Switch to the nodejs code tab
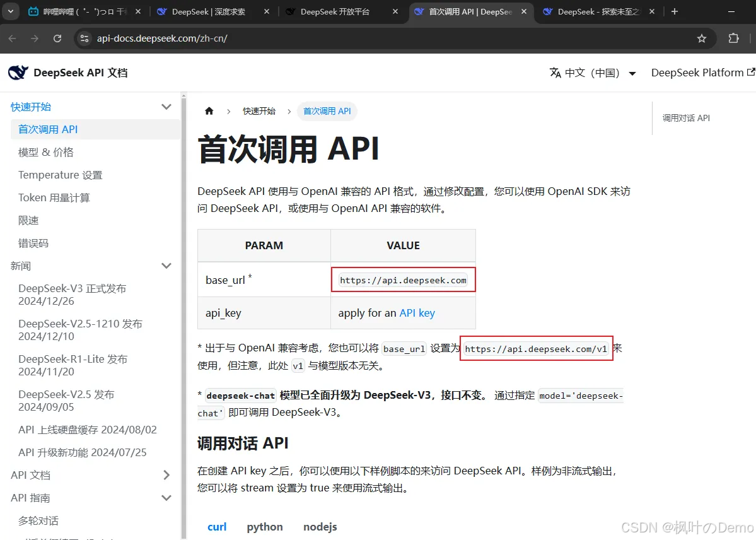The height and width of the screenshot is (540, 756). coord(320,526)
